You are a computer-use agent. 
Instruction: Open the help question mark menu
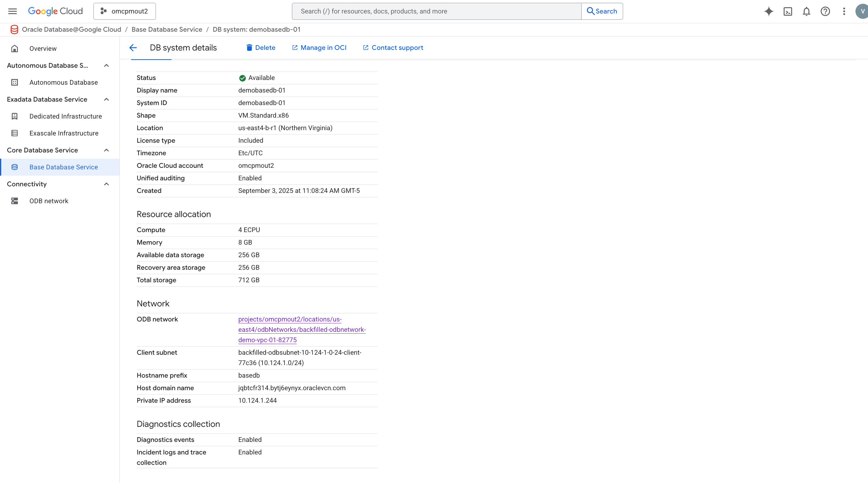pos(825,11)
